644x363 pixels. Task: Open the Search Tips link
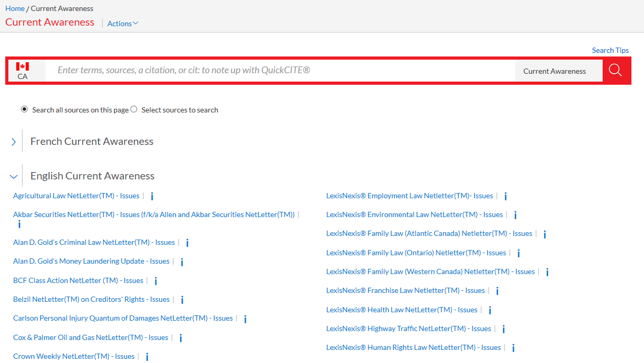pyautogui.click(x=610, y=50)
